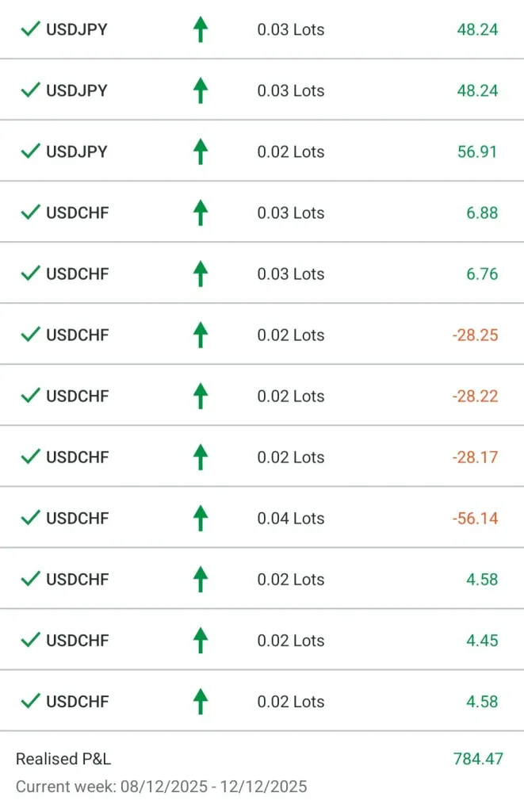This screenshot has width=524, height=812.
Task: Click the checkmark on the -28.17 USDCHF row
Action: (30, 458)
